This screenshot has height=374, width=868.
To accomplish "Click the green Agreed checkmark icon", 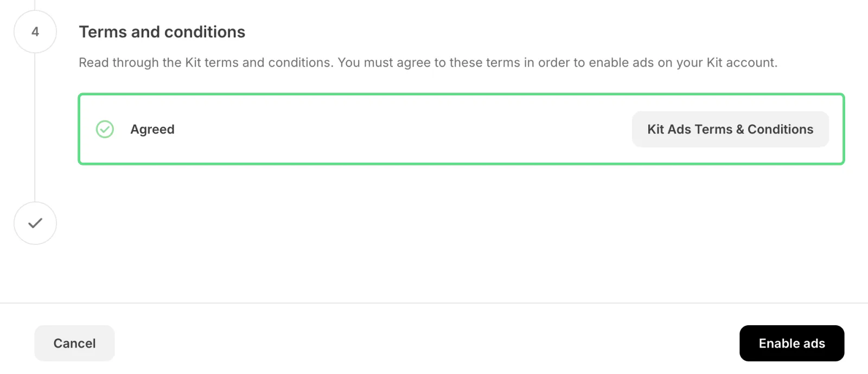I will click(x=105, y=129).
